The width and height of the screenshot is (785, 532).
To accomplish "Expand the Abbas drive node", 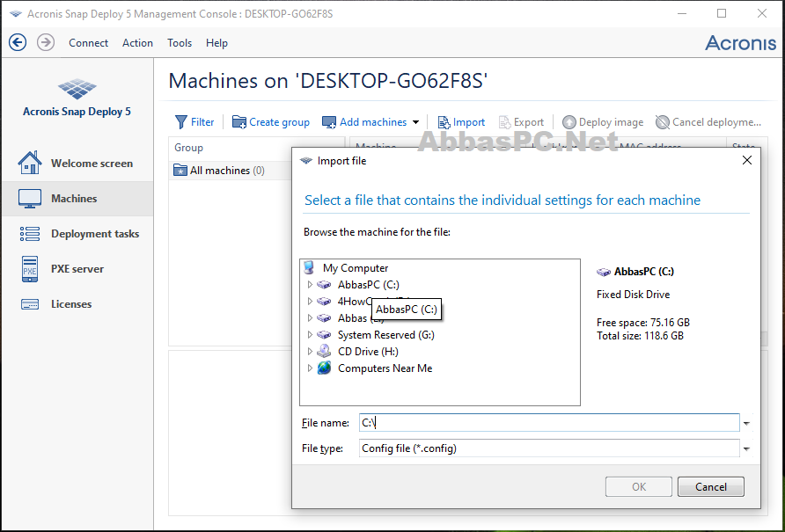I will (x=310, y=318).
